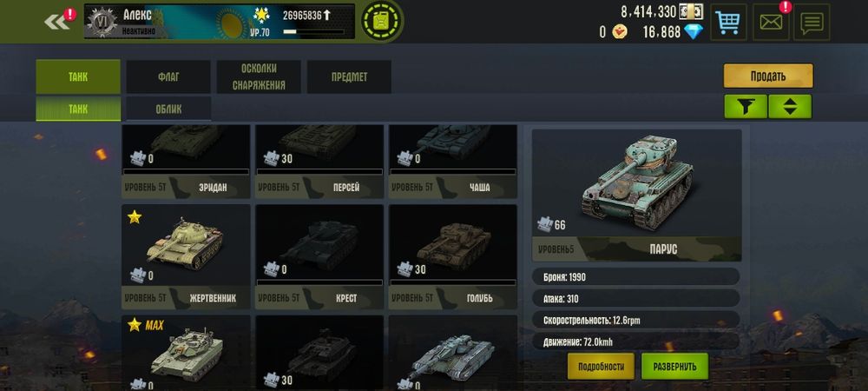Select the ПРЕДМЕТ tab
This screenshot has height=391, width=868.
(349, 77)
